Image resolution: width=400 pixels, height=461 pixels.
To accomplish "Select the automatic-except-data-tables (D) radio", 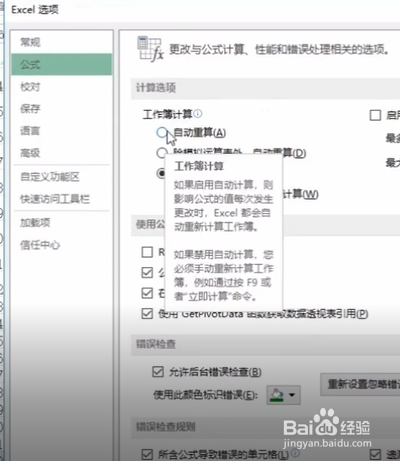I will pyautogui.click(x=162, y=153).
